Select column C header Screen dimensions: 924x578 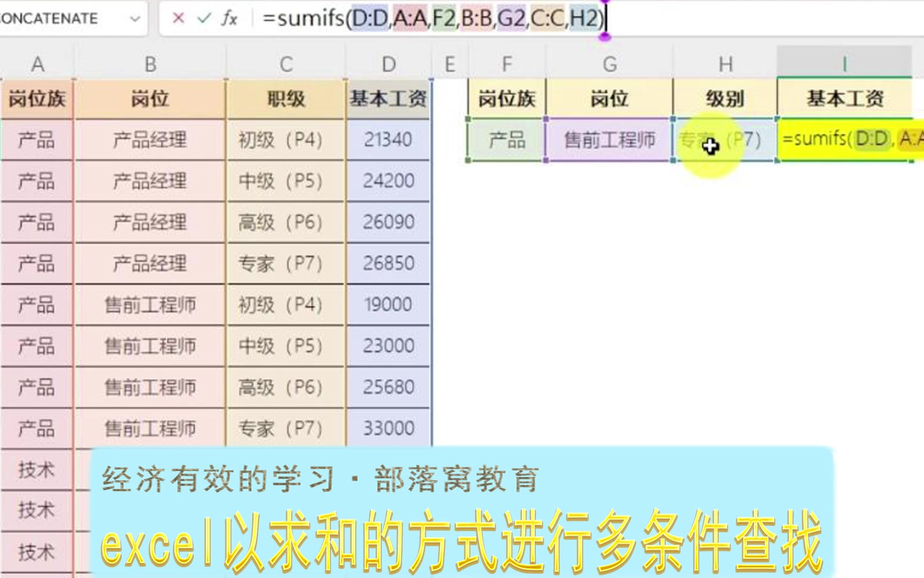[x=286, y=64]
